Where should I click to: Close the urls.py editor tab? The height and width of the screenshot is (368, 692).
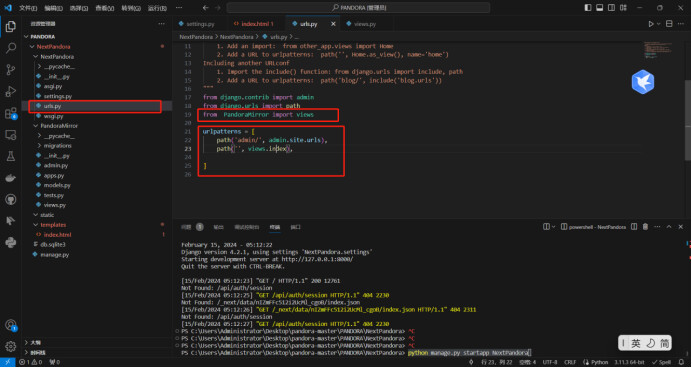click(333, 24)
